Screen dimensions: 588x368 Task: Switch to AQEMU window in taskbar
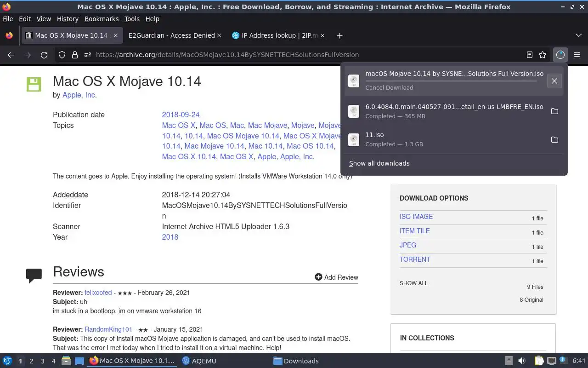[199, 361]
